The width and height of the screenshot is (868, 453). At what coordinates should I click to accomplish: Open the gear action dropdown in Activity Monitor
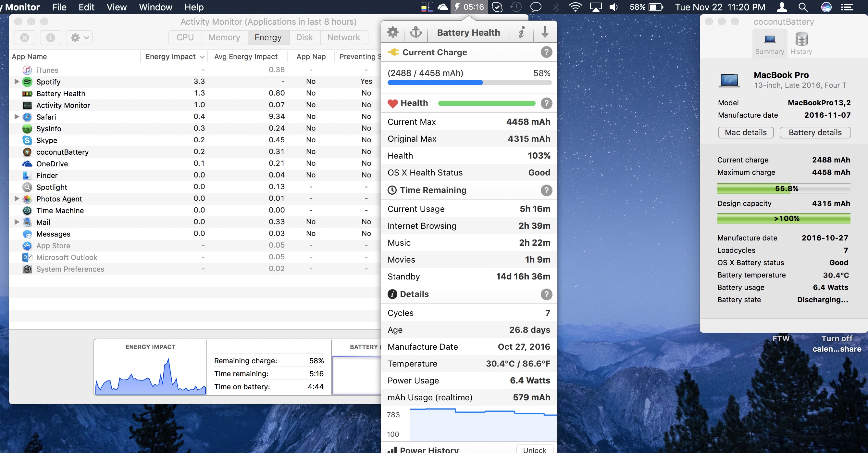tap(79, 37)
